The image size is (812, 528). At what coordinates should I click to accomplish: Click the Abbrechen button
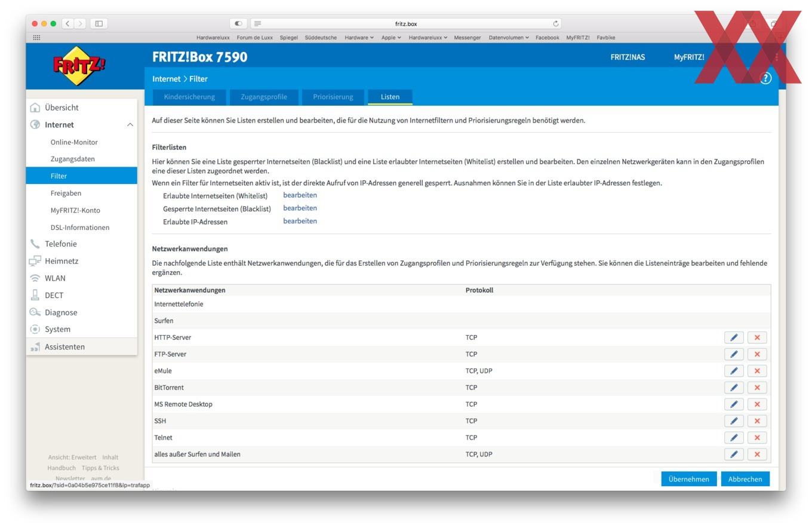pos(745,479)
